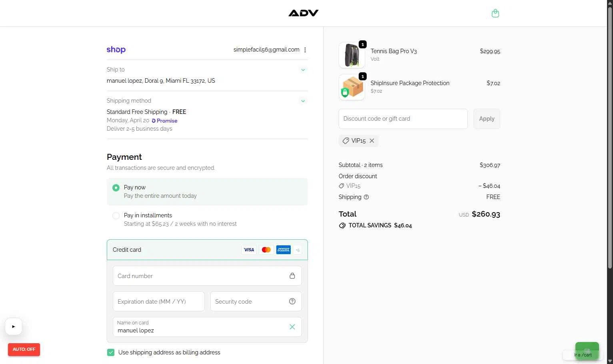Click the Visa card icon
This screenshot has width=613, height=364.
click(249, 250)
